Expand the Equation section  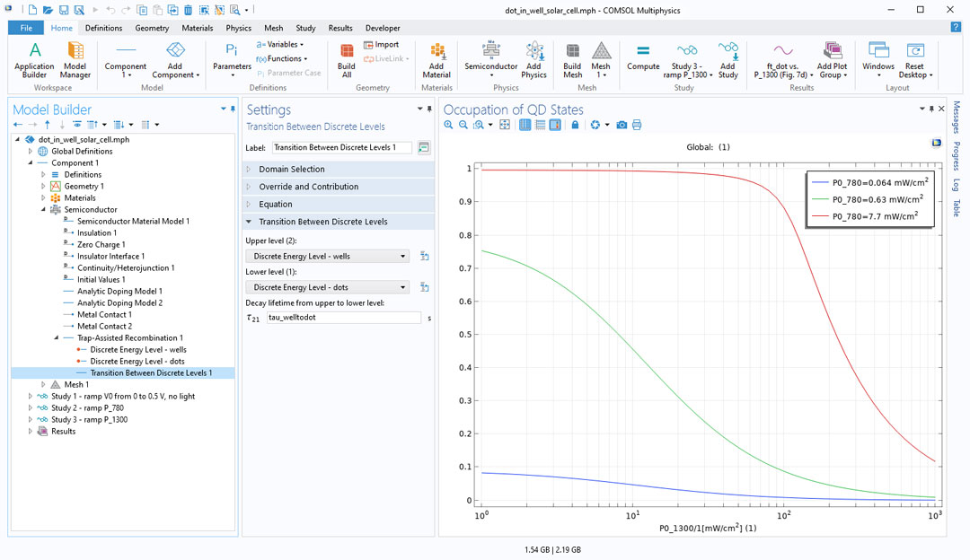[x=276, y=204]
